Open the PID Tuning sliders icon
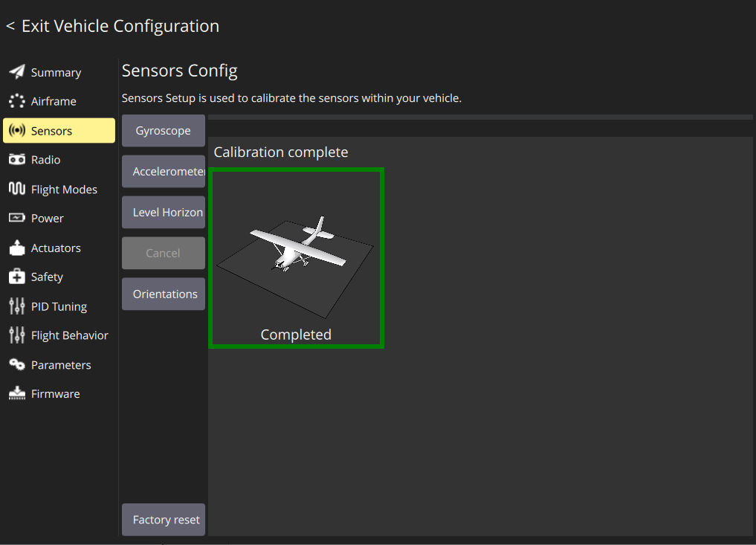Screen dimensions: 756x545 click(x=16, y=306)
